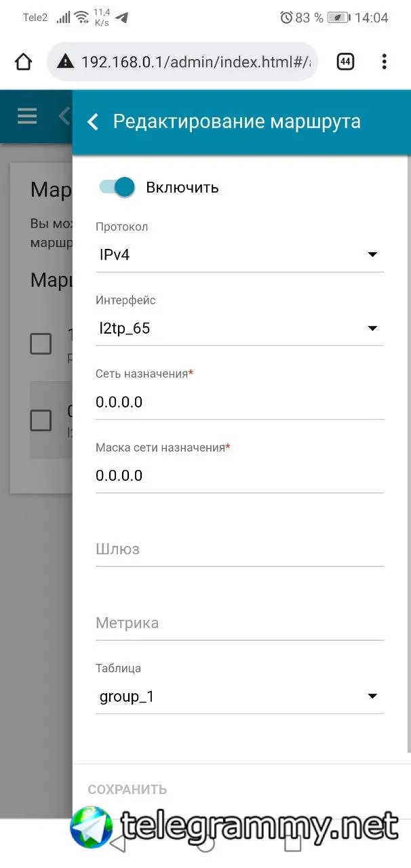Go back from Редактирование маршрута panel

(x=94, y=122)
